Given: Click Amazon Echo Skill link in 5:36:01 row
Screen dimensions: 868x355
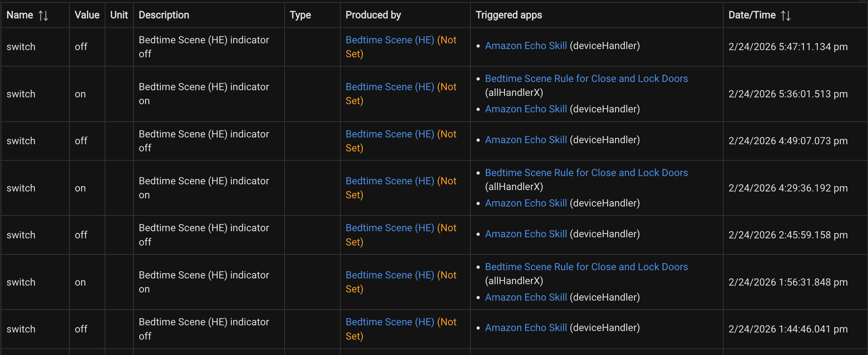Looking at the screenshot, I should (x=526, y=109).
